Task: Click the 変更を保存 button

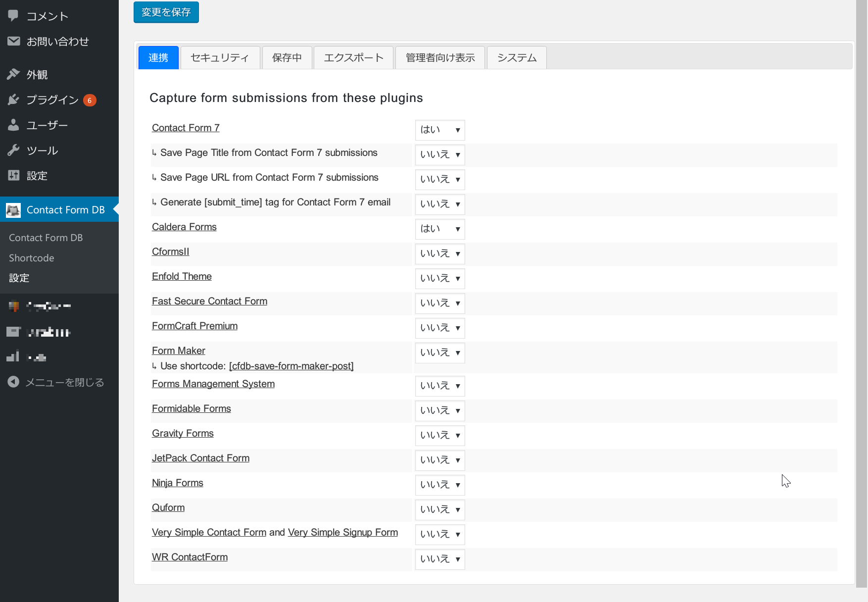Action: (x=166, y=12)
